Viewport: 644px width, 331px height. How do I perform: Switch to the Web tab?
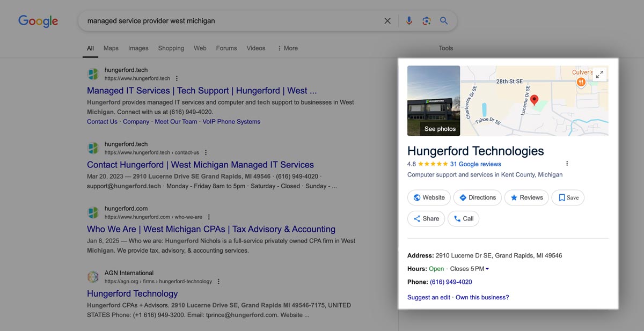[200, 48]
